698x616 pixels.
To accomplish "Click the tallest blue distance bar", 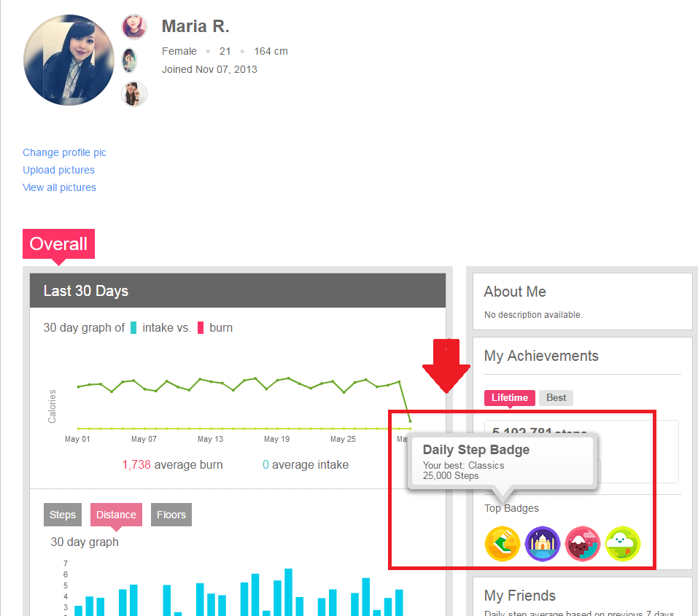I will point(288,592).
